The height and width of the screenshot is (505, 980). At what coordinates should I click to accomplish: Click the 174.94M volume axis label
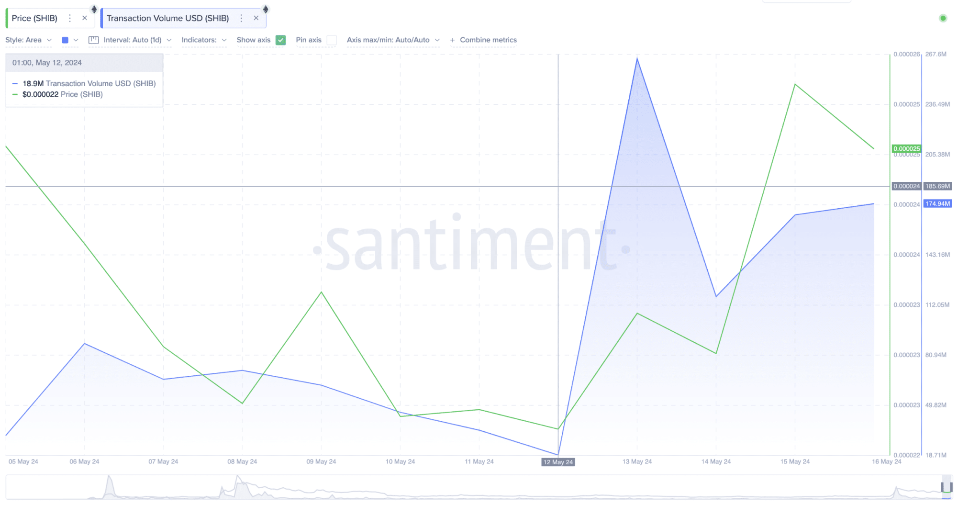[x=937, y=204]
